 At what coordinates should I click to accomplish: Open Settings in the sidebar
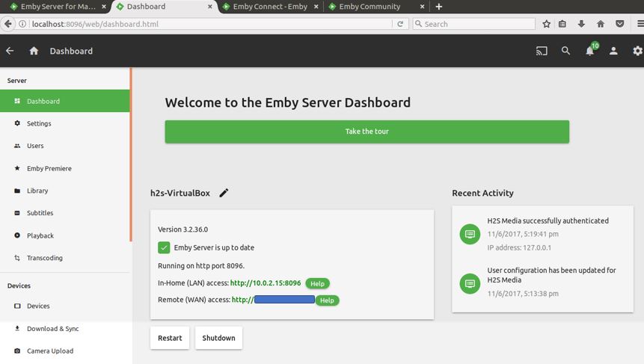tap(65, 123)
